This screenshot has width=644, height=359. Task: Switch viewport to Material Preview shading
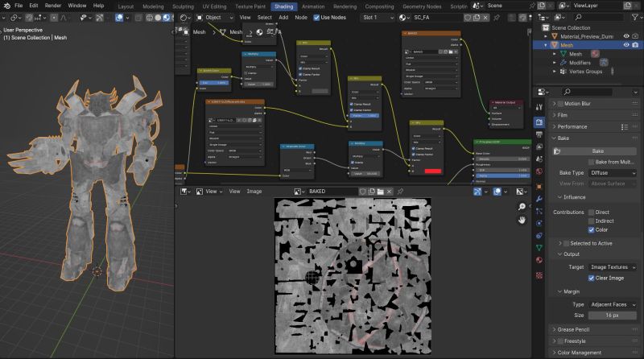pos(166,18)
